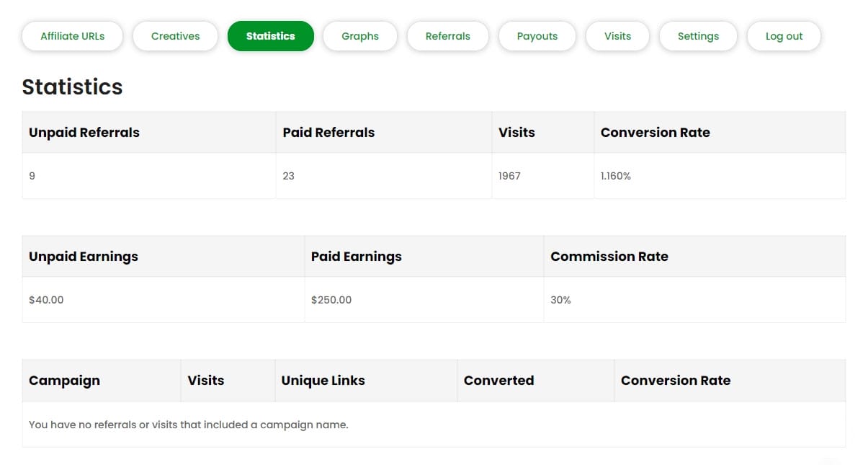
Task: Click the Log out button
Action: point(784,36)
